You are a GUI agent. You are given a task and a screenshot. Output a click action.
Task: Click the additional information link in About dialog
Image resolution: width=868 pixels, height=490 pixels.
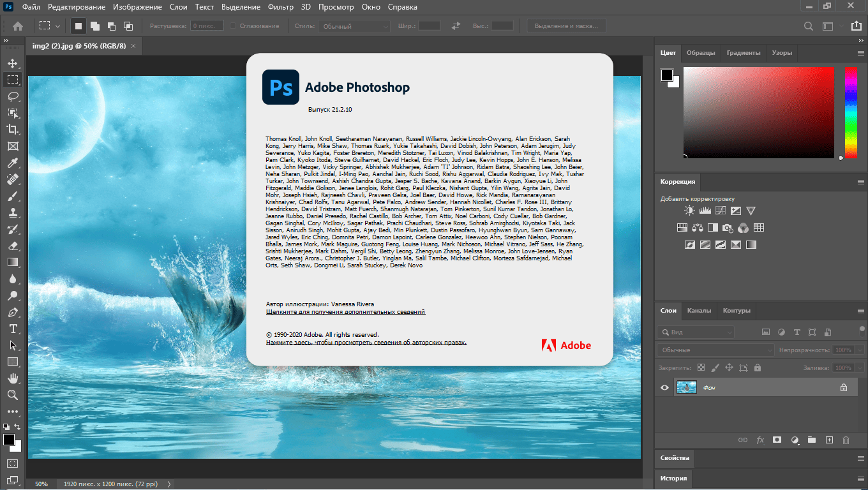click(345, 312)
